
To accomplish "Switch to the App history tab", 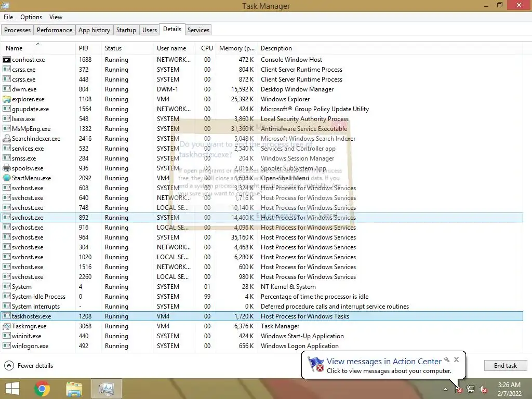I will point(95,30).
